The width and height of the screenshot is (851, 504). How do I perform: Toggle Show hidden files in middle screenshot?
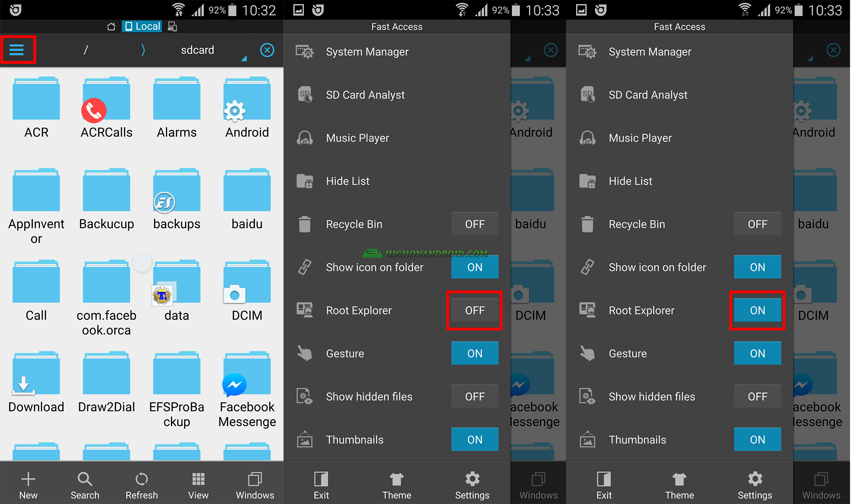click(475, 396)
